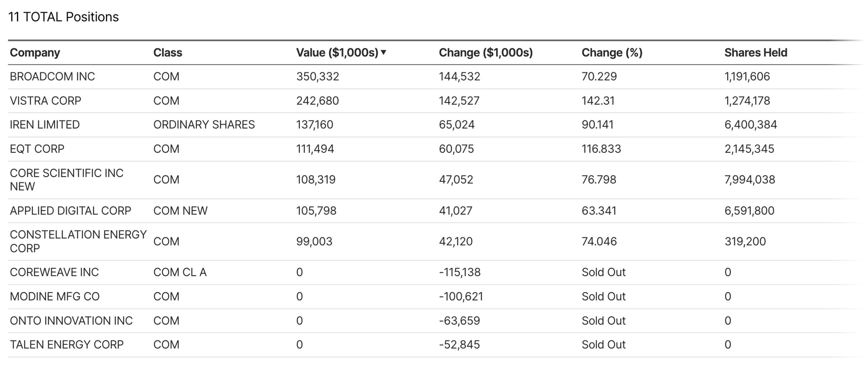Open the MODINE MFG CO row
Viewport: 868px width, 367px height.
click(x=55, y=297)
